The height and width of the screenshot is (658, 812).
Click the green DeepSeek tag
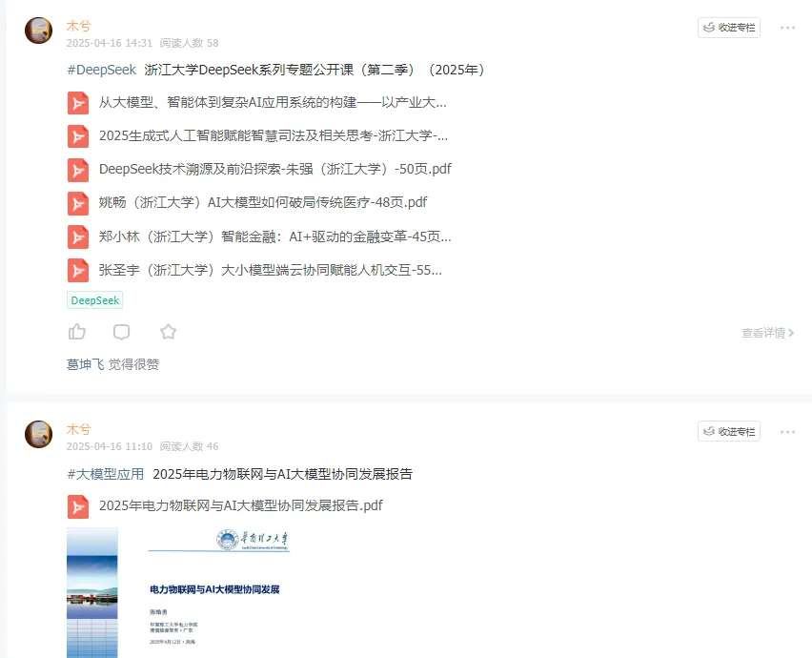coord(94,300)
